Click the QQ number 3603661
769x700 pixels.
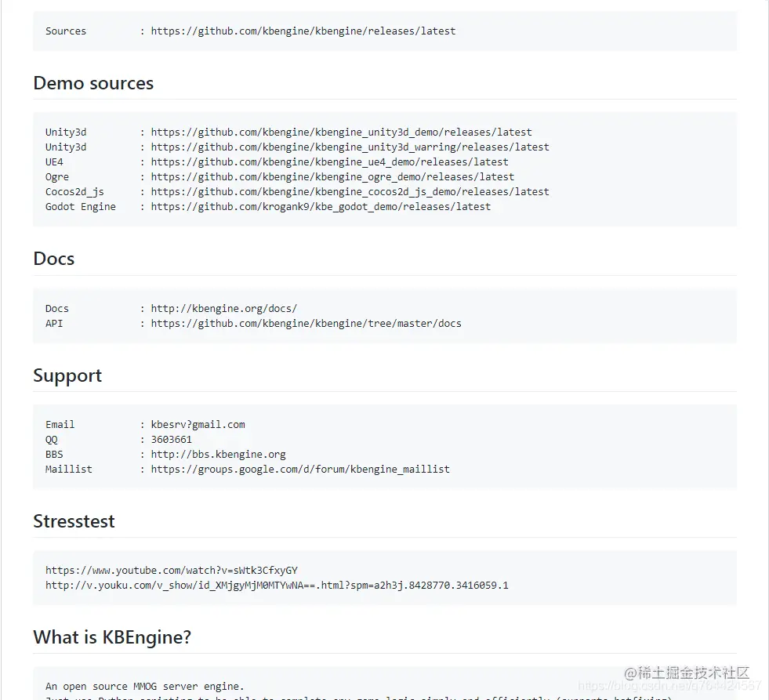tap(171, 440)
